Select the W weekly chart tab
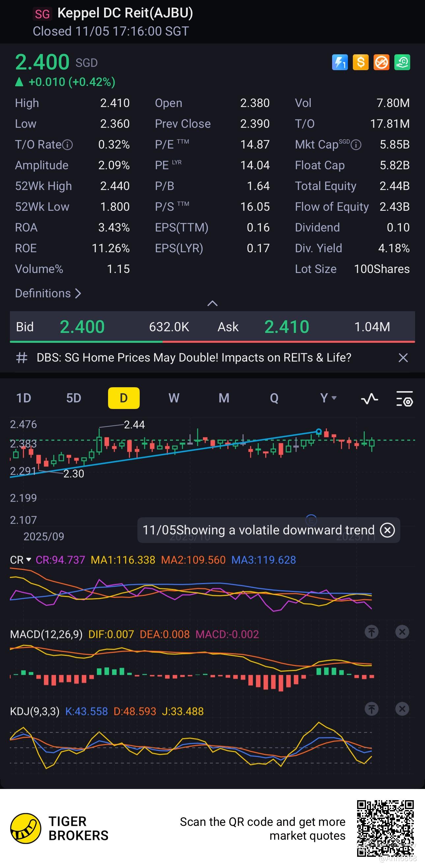425x868 pixels. (x=174, y=398)
